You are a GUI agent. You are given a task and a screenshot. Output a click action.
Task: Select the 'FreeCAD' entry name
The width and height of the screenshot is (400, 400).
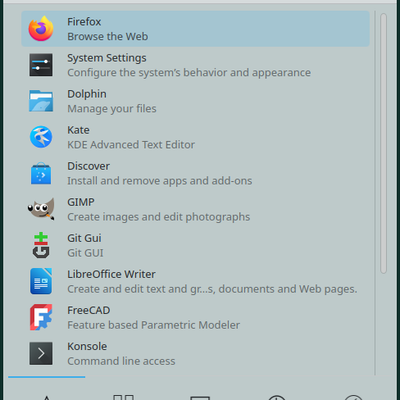click(89, 310)
